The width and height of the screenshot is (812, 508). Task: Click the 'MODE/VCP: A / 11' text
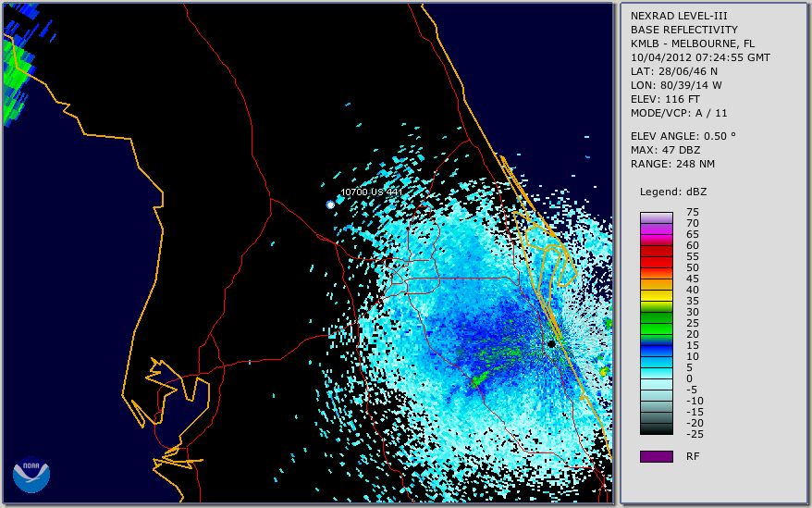pyautogui.click(x=679, y=113)
